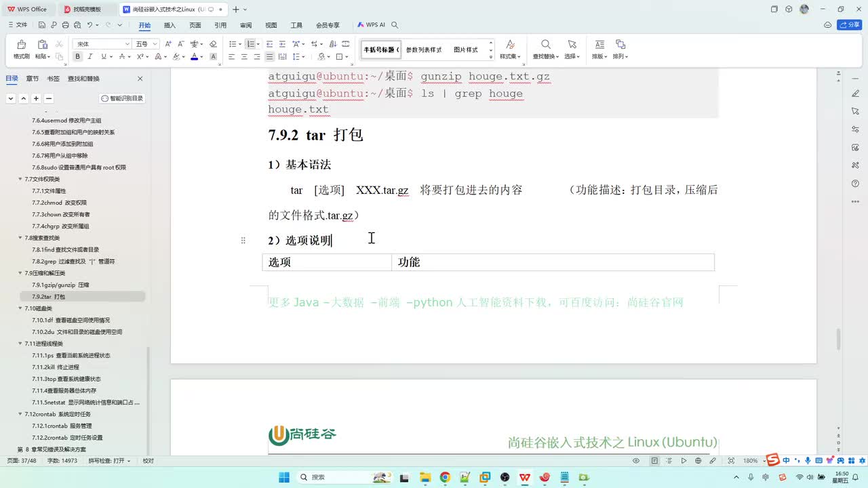Viewport: 868px width, 488px height.
Task: Toggle character shading icon
Action: tap(214, 57)
